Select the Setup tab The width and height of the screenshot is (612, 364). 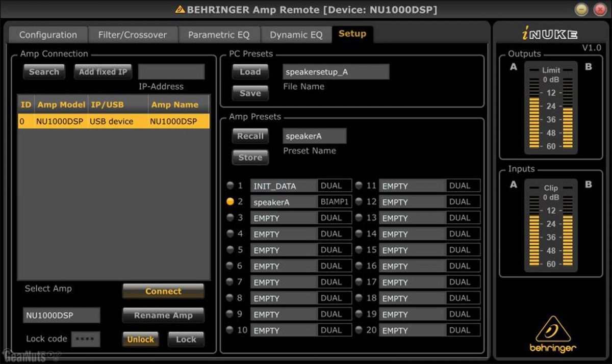pos(352,34)
